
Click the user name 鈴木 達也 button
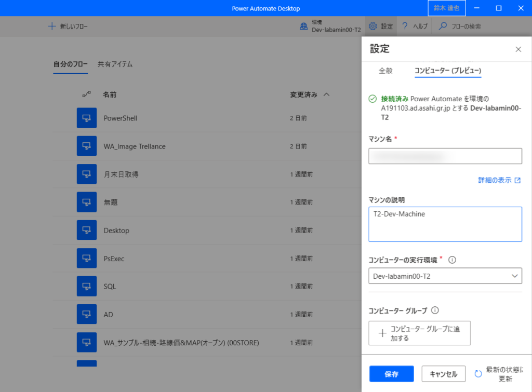446,8
